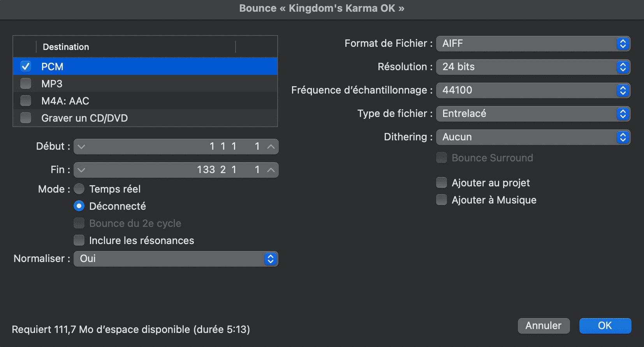Image resolution: width=644 pixels, height=347 pixels.
Task: Select Temps réel bounce mode
Action: coord(79,189)
